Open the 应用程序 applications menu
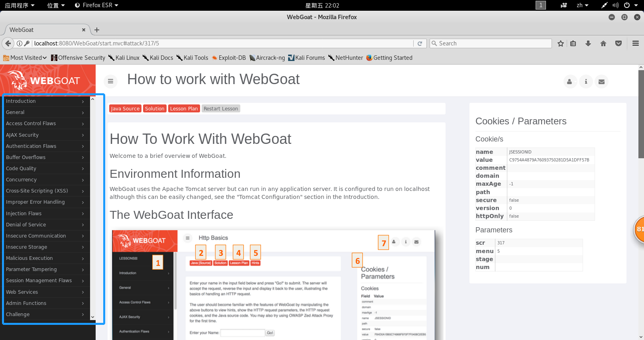644x340 pixels. click(x=19, y=5)
